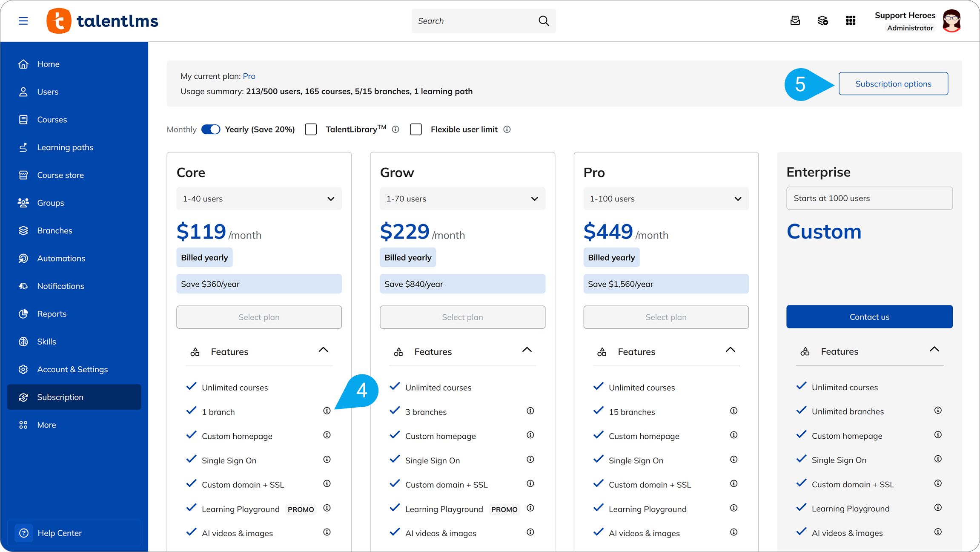Open Notifications in the sidebar
The height and width of the screenshot is (552, 980).
(x=74, y=286)
